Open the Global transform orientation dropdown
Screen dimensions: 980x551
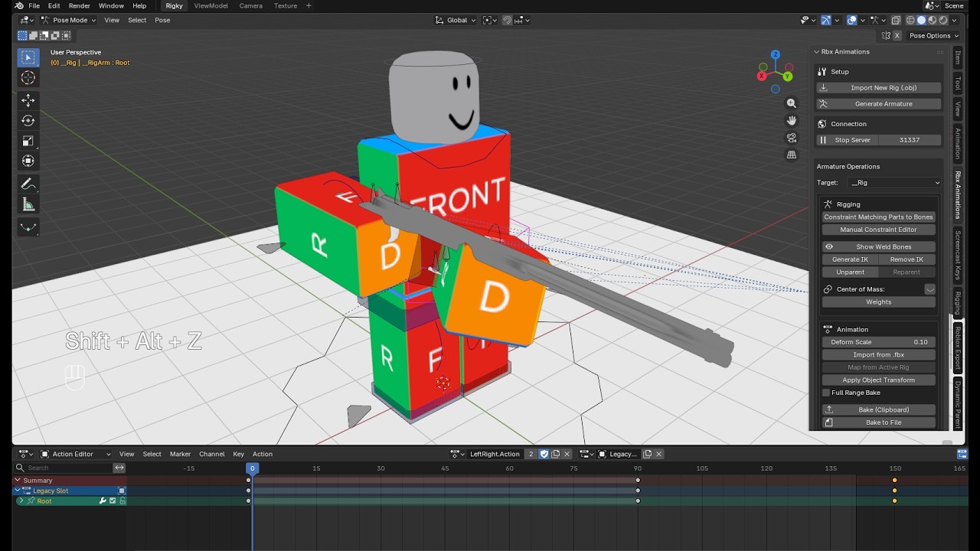pyautogui.click(x=456, y=20)
